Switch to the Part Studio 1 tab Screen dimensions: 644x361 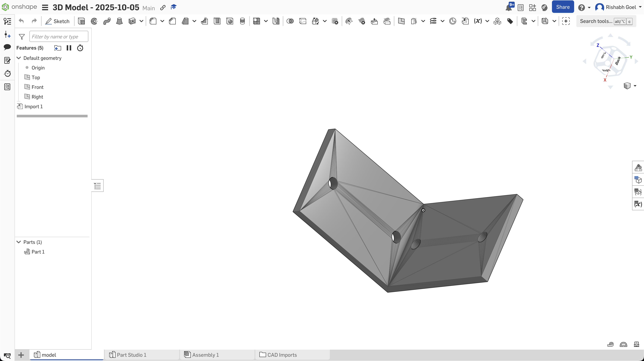coord(131,355)
